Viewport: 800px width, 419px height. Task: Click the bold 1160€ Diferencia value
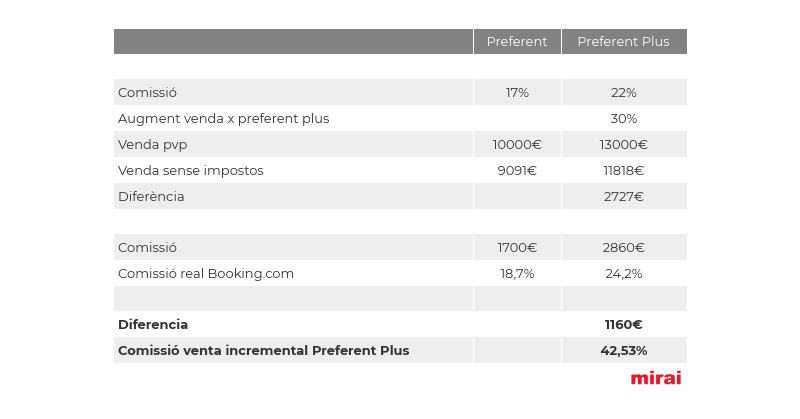click(x=623, y=325)
